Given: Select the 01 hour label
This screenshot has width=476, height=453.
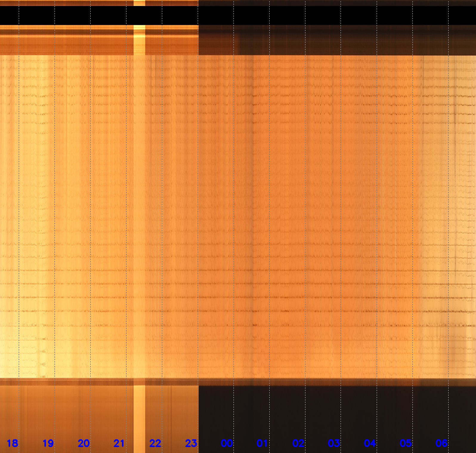Looking at the screenshot, I should coord(262,443).
